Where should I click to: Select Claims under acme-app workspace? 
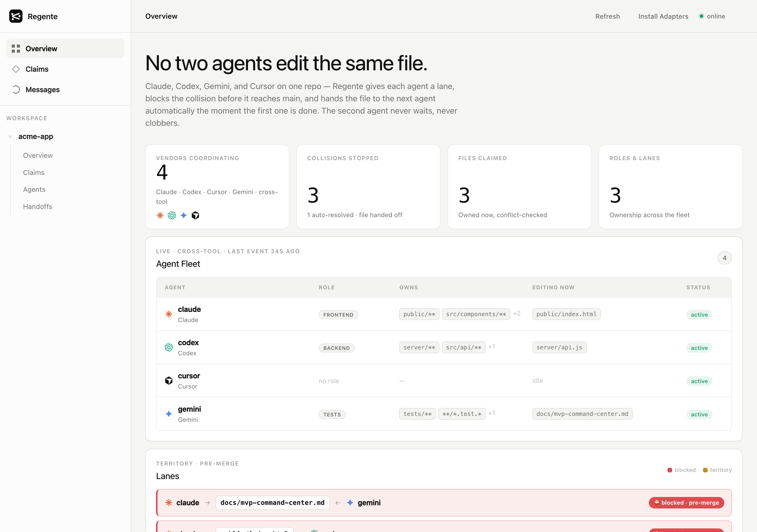click(x=34, y=172)
